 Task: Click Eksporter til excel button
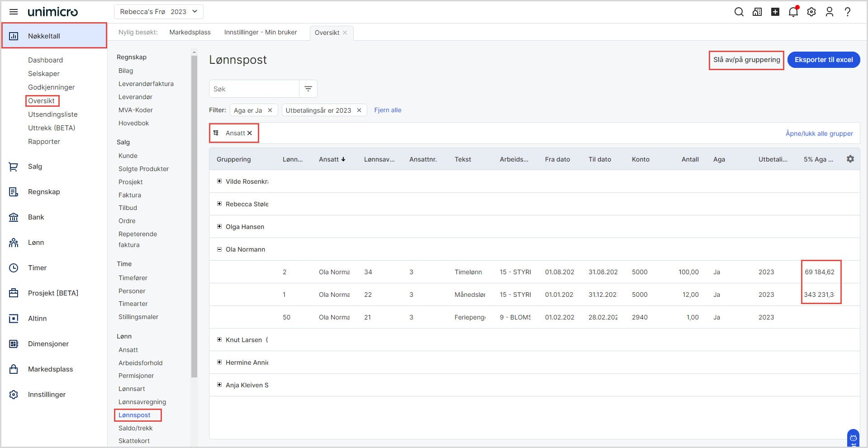[823, 60]
